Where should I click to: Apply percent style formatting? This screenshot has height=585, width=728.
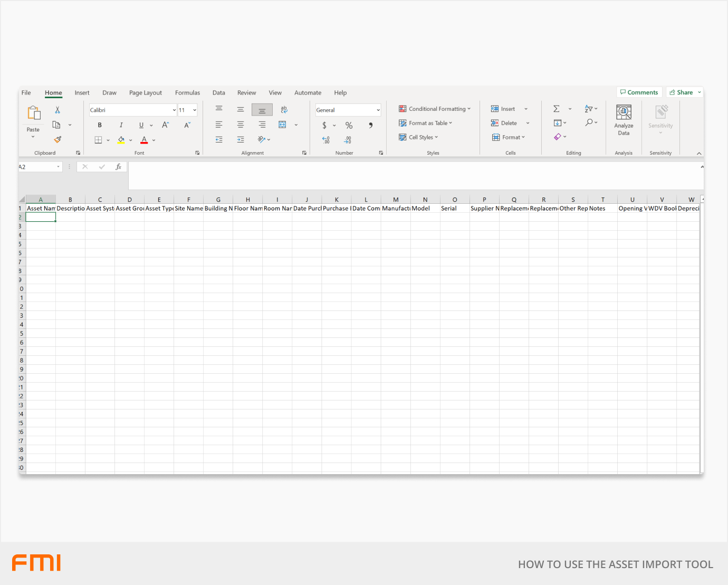(349, 125)
